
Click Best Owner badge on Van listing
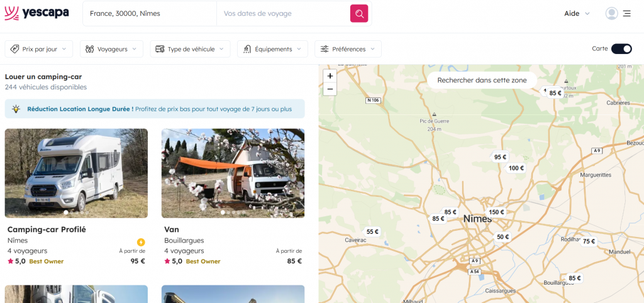click(203, 262)
